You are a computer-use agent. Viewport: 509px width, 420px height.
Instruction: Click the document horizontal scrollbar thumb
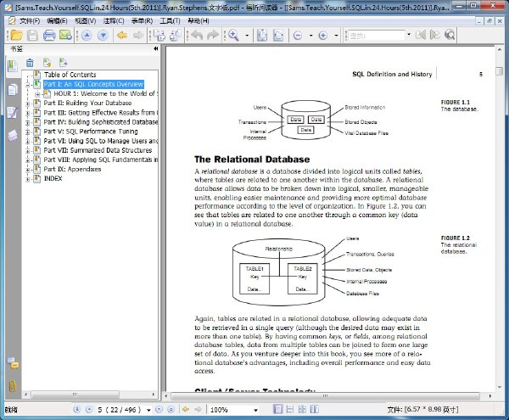[325, 396]
